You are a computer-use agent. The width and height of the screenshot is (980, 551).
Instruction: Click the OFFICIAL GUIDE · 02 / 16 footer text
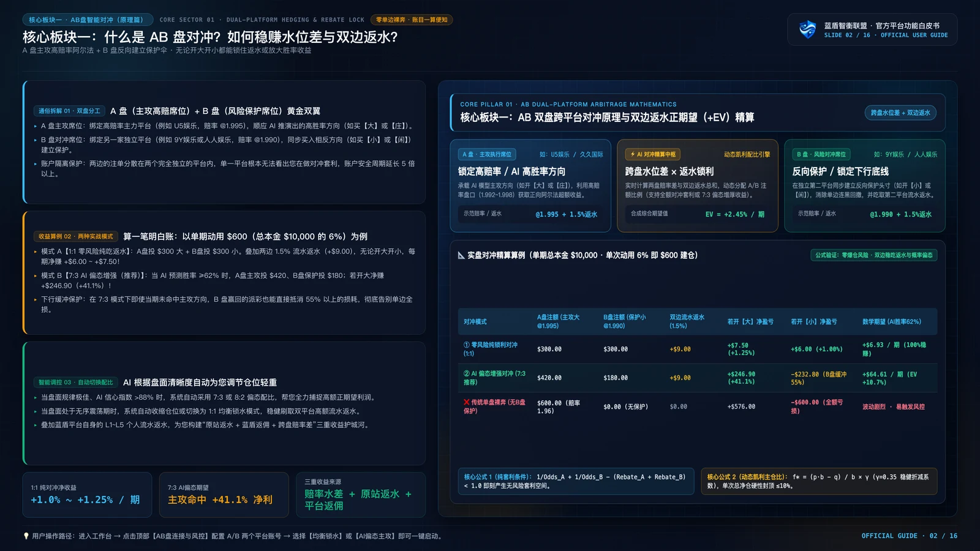coord(910,536)
